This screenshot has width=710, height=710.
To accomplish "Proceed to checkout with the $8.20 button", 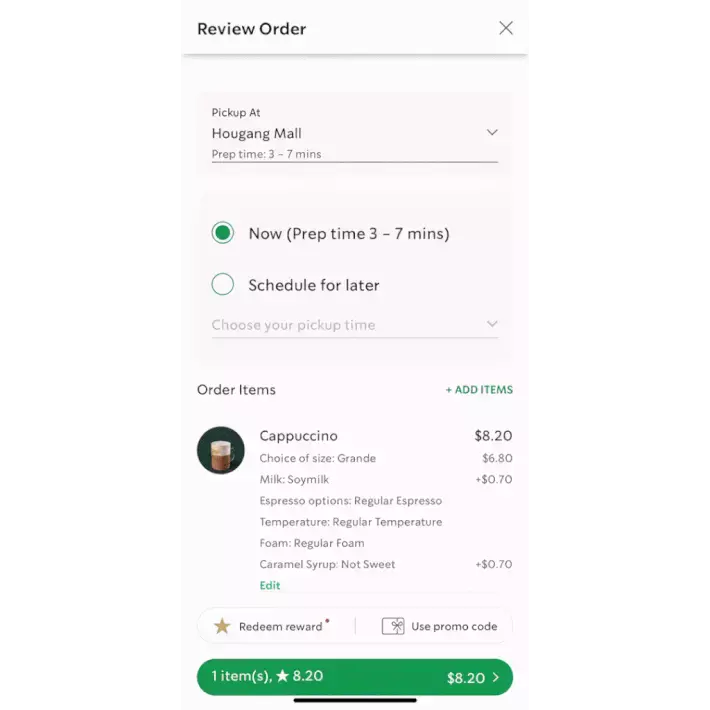I will tap(355, 677).
